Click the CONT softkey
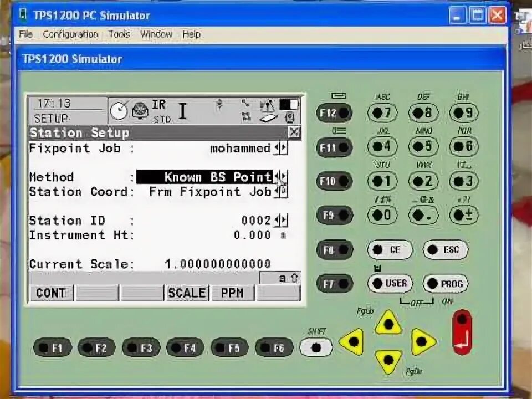This screenshot has height=399, width=532. click(x=52, y=293)
